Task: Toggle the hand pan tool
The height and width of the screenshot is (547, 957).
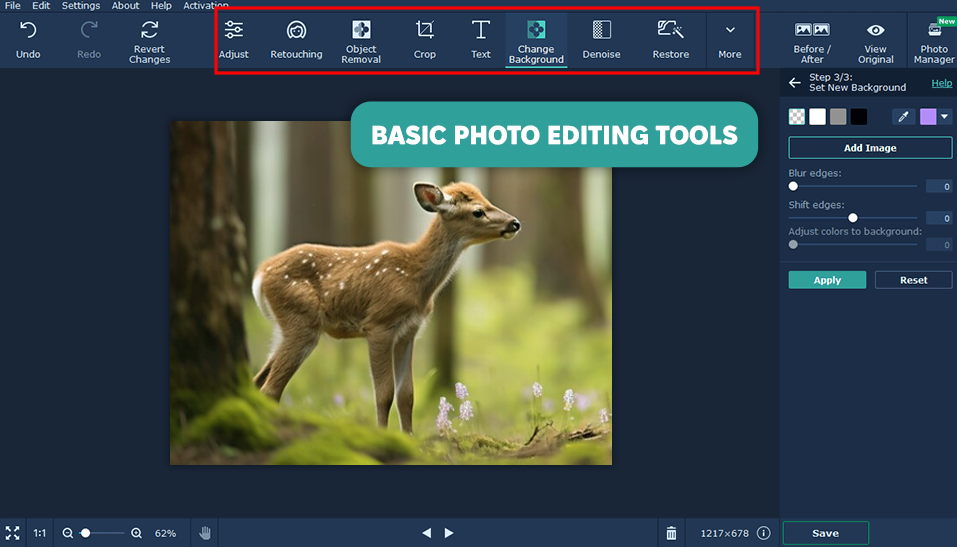Action: [x=205, y=533]
